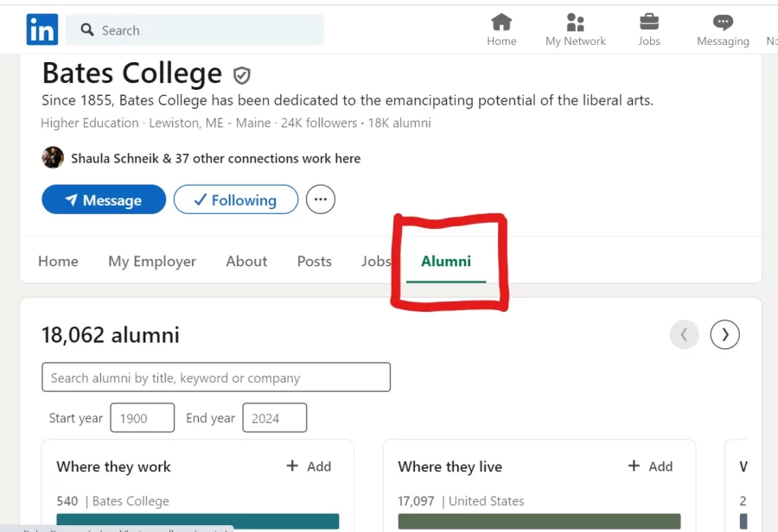Switch to the Posts tab
The image size is (778, 532).
(314, 262)
